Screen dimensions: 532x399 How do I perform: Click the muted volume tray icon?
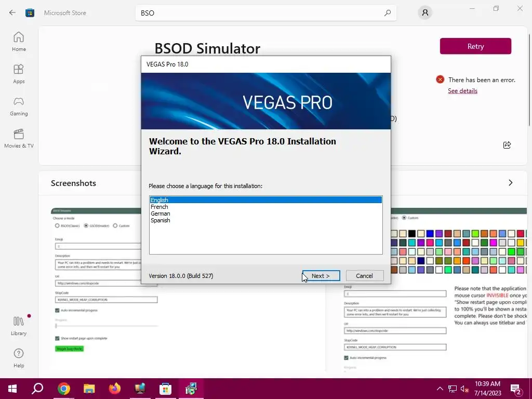tap(464, 389)
